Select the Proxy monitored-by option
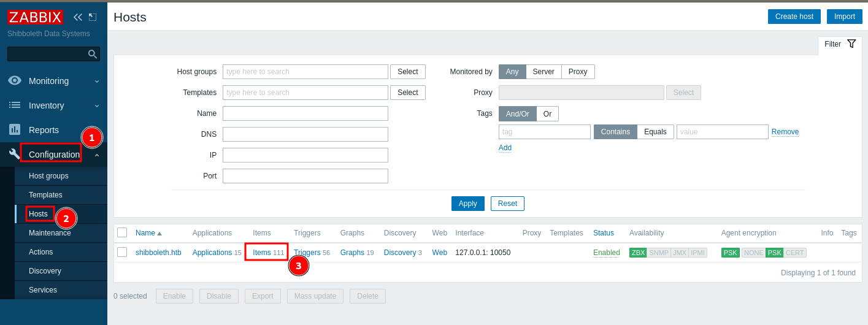This screenshot has height=325, width=868. pyautogui.click(x=577, y=72)
